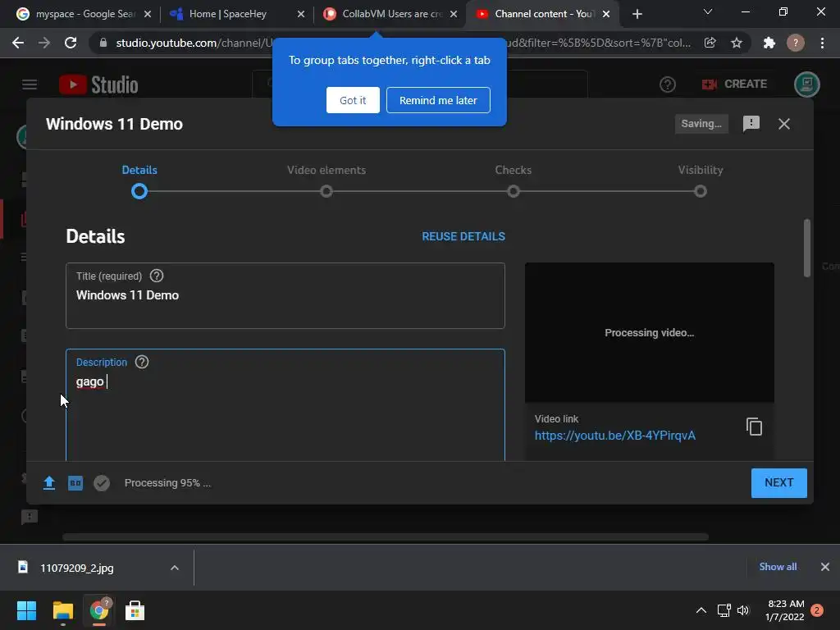Open the Chrome profile avatar
Screen dimensions: 840x630
[796, 43]
